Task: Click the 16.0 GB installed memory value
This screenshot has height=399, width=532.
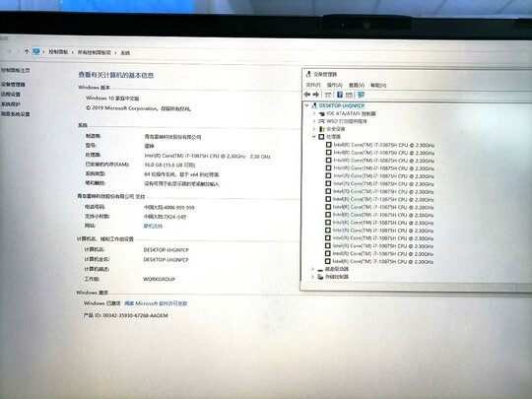Action: pyautogui.click(x=169, y=165)
